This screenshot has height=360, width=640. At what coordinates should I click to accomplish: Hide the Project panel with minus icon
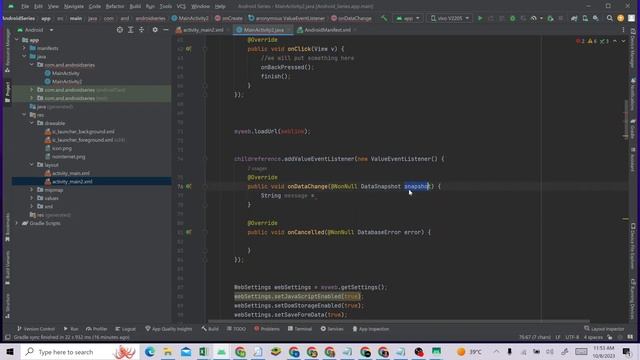click(x=166, y=30)
